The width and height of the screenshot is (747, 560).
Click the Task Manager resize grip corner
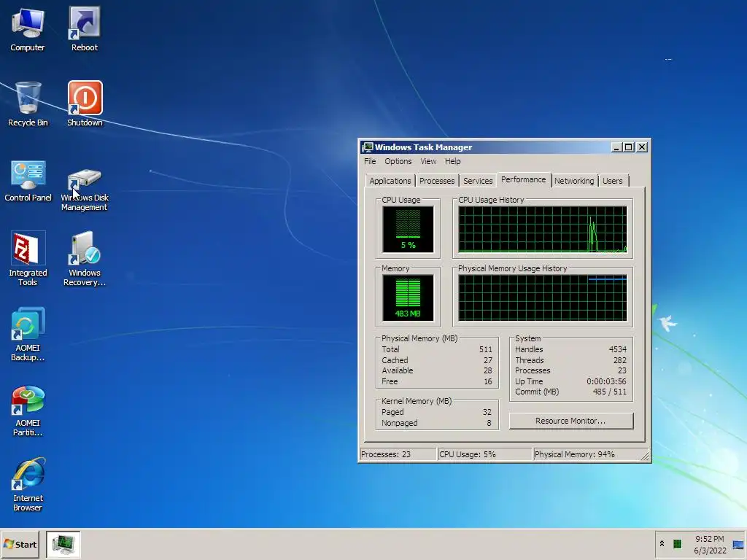click(645, 456)
